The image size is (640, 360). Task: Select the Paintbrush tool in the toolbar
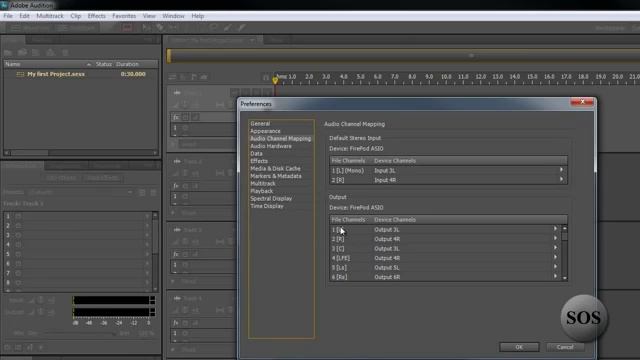pos(228,28)
